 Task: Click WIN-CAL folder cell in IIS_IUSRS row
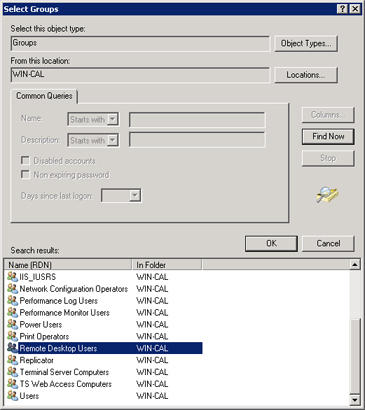[x=152, y=277]
